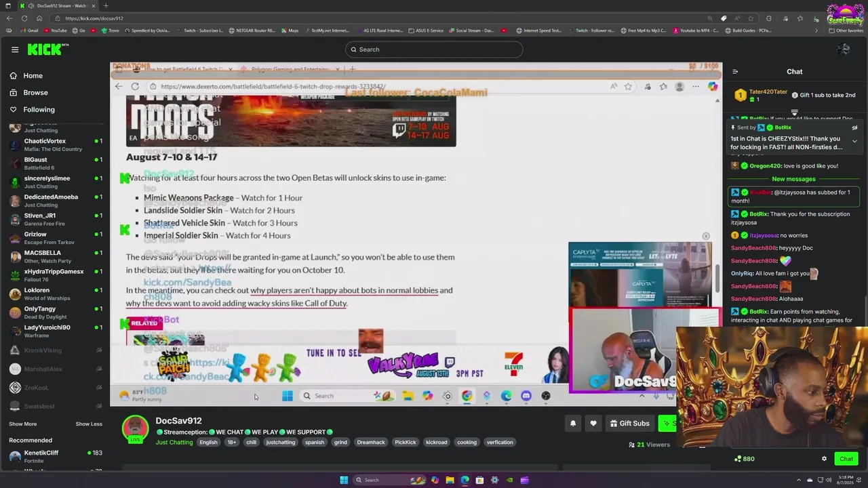Image resolution: width=868 pixels, height=488 pixels.
Task: Expand the gift leaderboard handle
Action: (x=794, y=113)
